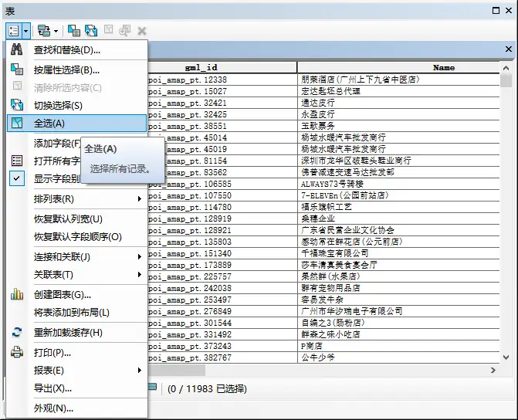Click the 按属性选择 menu icon

point(17,69)
